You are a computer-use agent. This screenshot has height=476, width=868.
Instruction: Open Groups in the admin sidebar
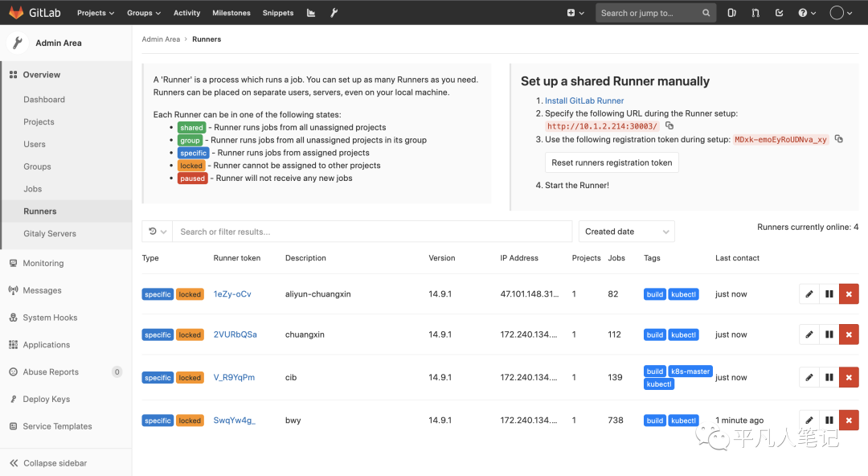coord(37,166)
